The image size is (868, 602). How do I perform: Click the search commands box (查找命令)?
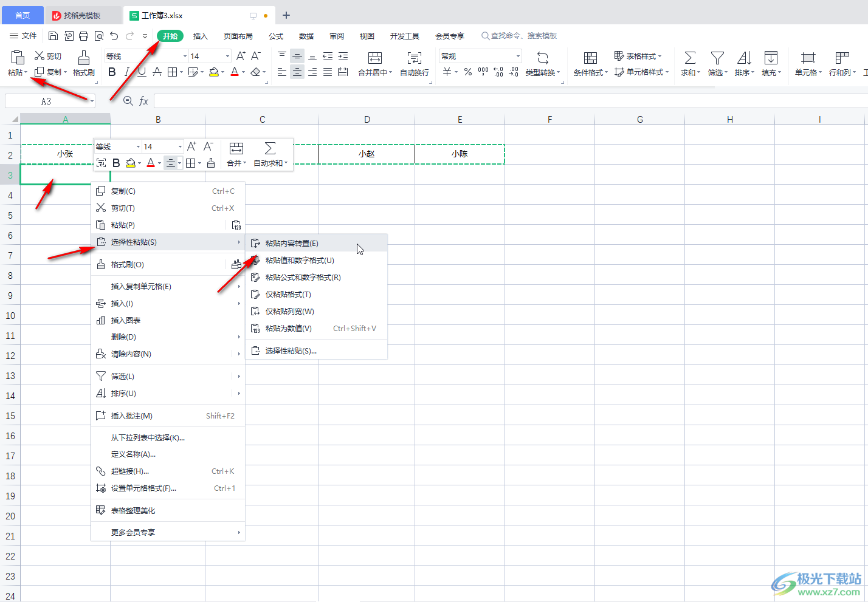pyautogui.click(x=519, y=36)
